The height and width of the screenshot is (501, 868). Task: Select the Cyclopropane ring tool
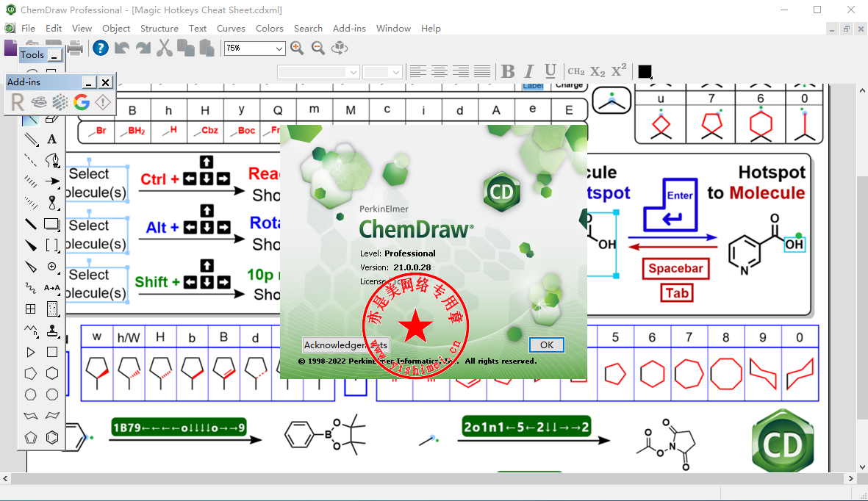pos(30,352)
